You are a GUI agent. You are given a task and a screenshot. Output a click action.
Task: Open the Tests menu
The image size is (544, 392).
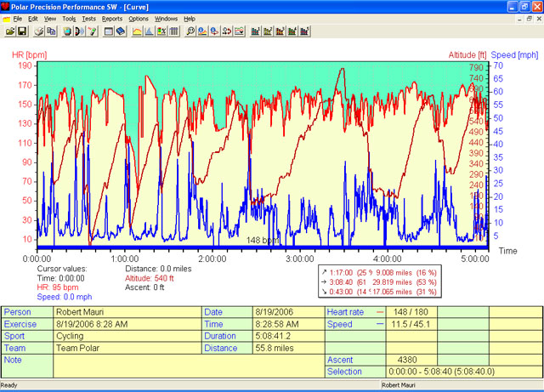pyautogui.click(x=88, y=19)
